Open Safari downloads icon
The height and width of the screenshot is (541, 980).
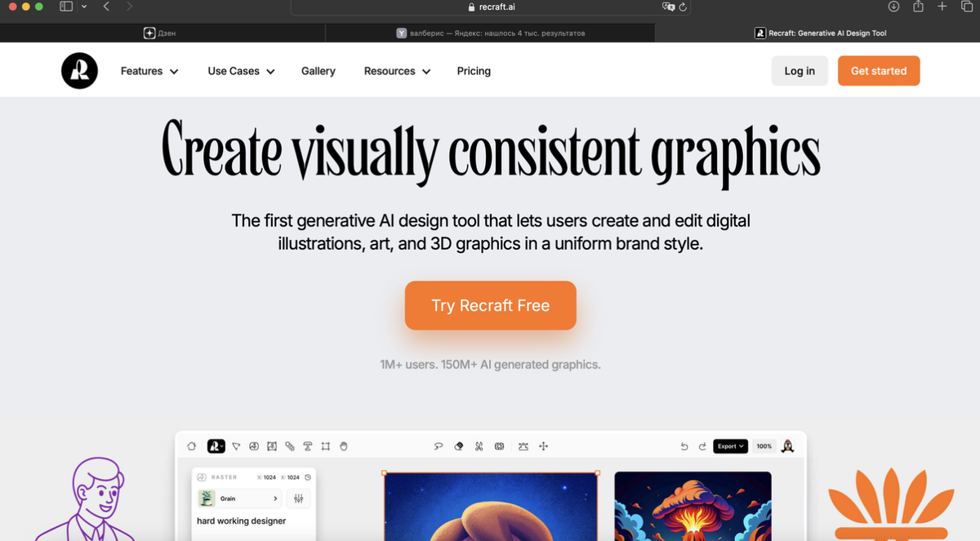pos(893,7)
